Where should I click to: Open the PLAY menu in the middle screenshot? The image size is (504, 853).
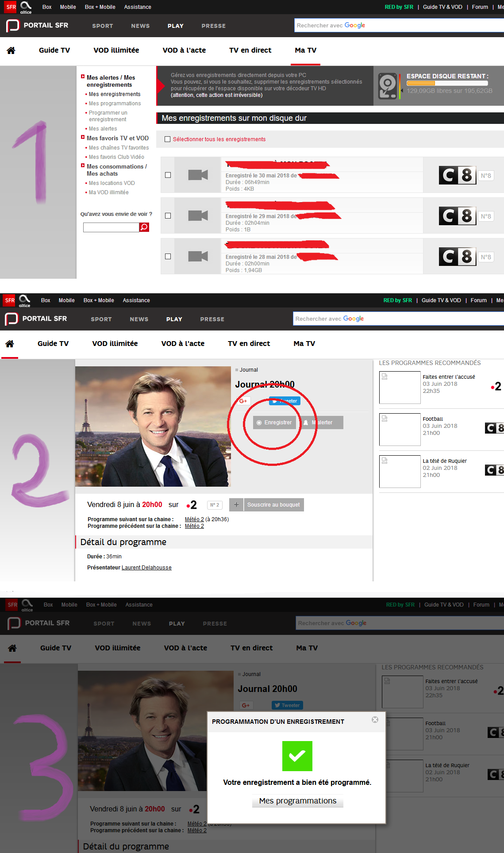[174, 319]
